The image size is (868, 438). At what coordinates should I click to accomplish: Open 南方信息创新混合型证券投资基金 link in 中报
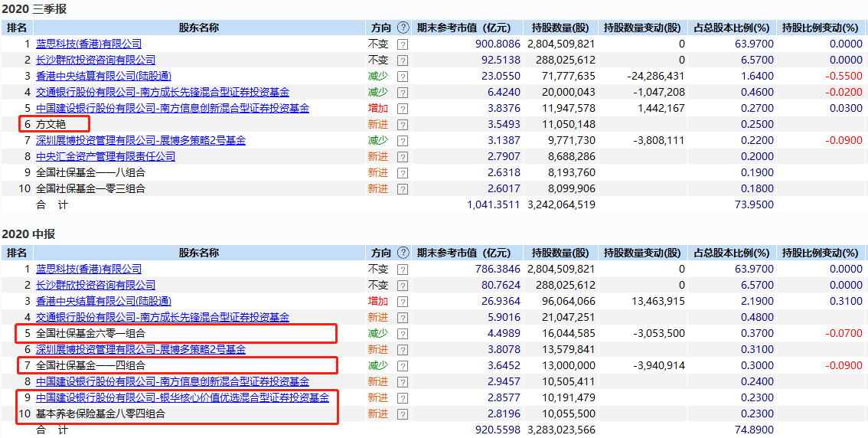(173, 381)
